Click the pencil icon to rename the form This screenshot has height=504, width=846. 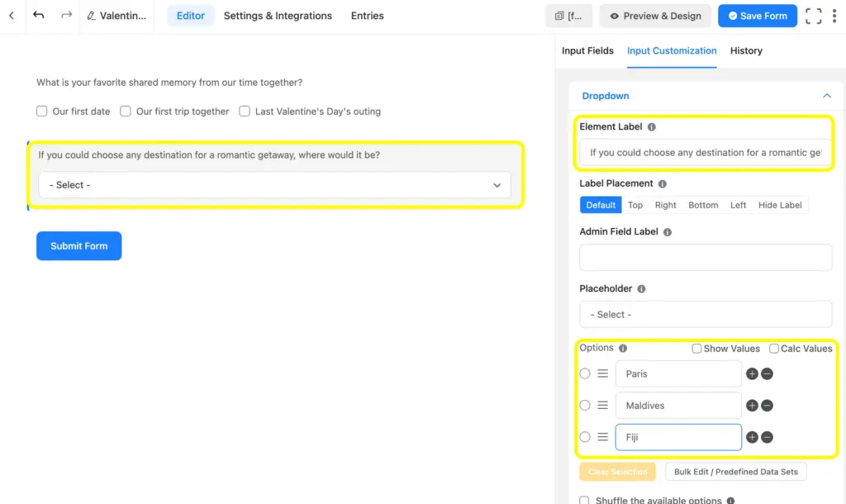tap(94, 15)
